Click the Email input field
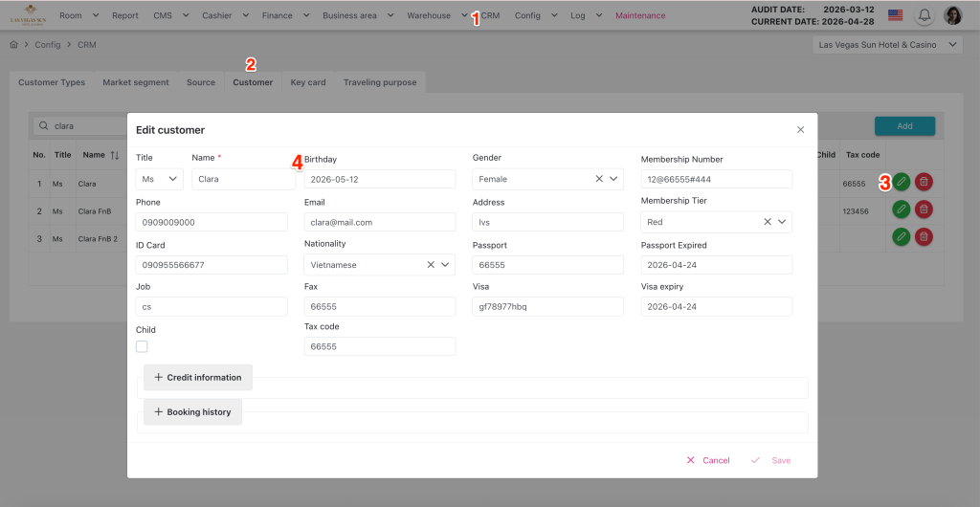The width and height of the screenshot is (980, 507). [380, 222]
